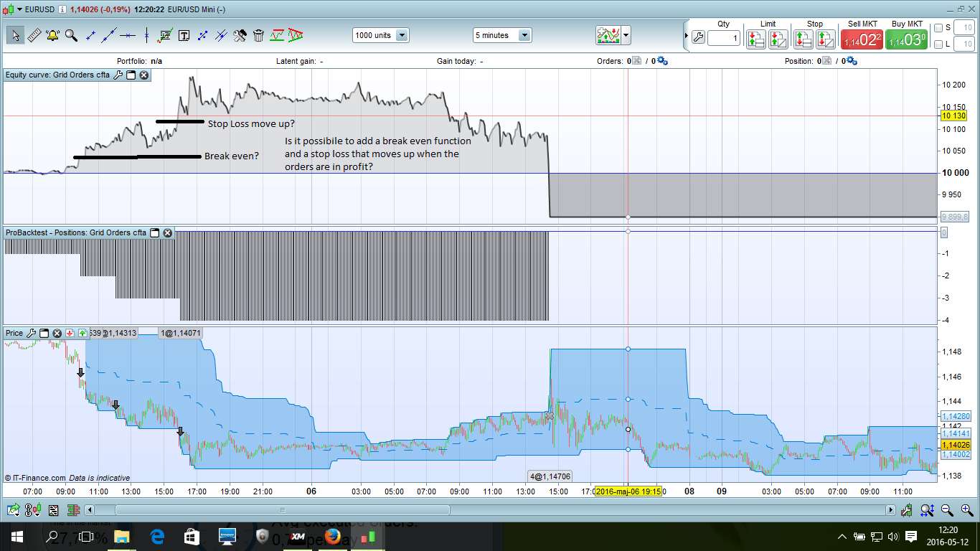Open Firefox from the Windows taskbar

tap(332, 536)
